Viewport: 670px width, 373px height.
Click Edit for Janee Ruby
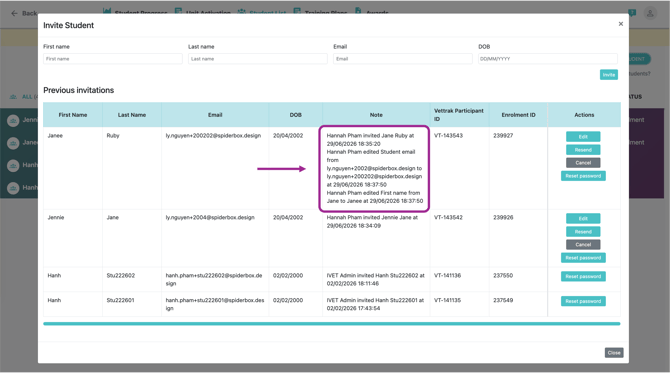[x=583, y=137]
